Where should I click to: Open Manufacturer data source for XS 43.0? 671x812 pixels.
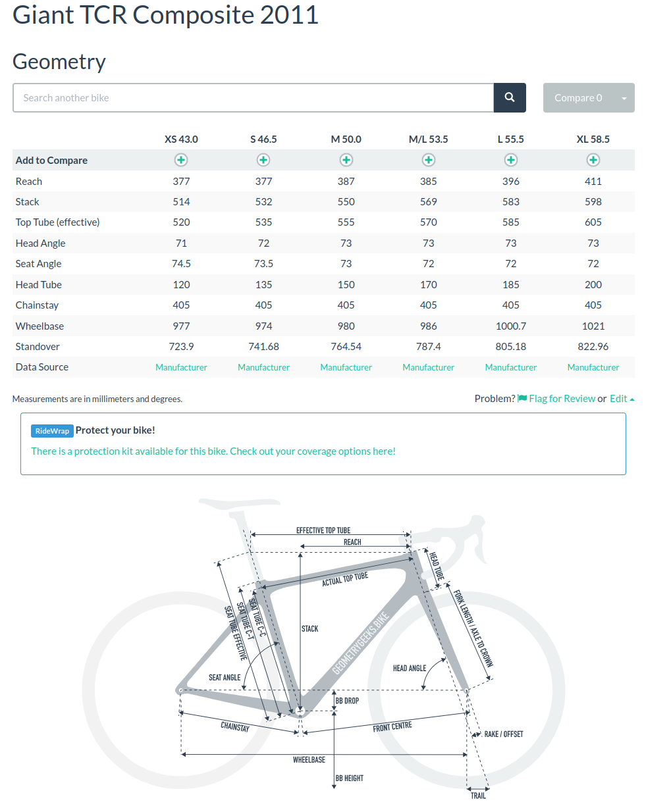(x=181, y=367)
